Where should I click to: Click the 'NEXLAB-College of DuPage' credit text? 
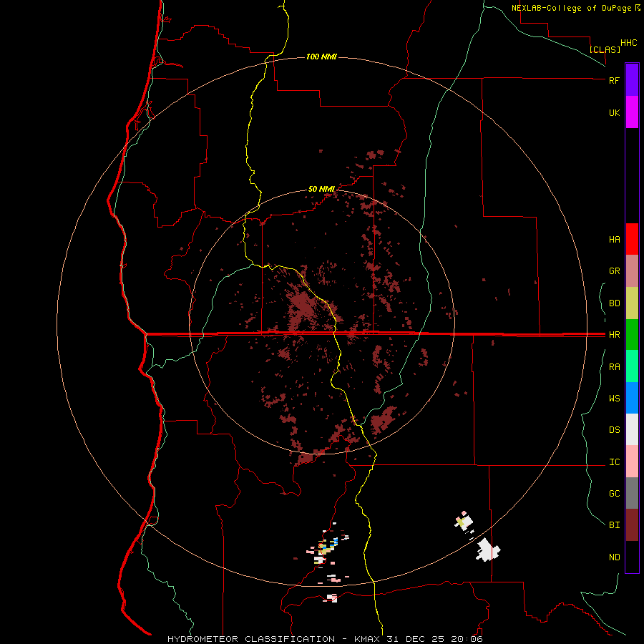pos(571,8)
